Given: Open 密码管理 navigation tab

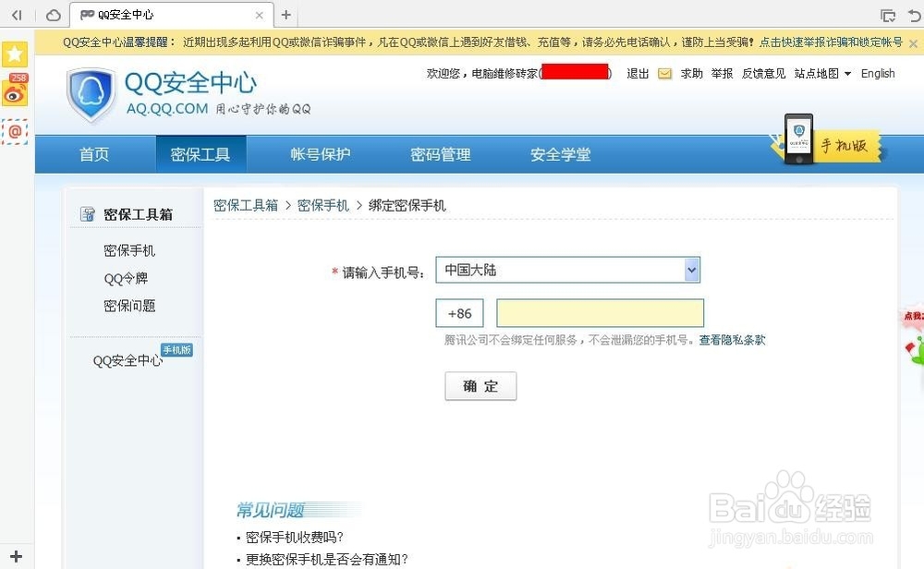Looking at the screenshot, I should point(441,154).
